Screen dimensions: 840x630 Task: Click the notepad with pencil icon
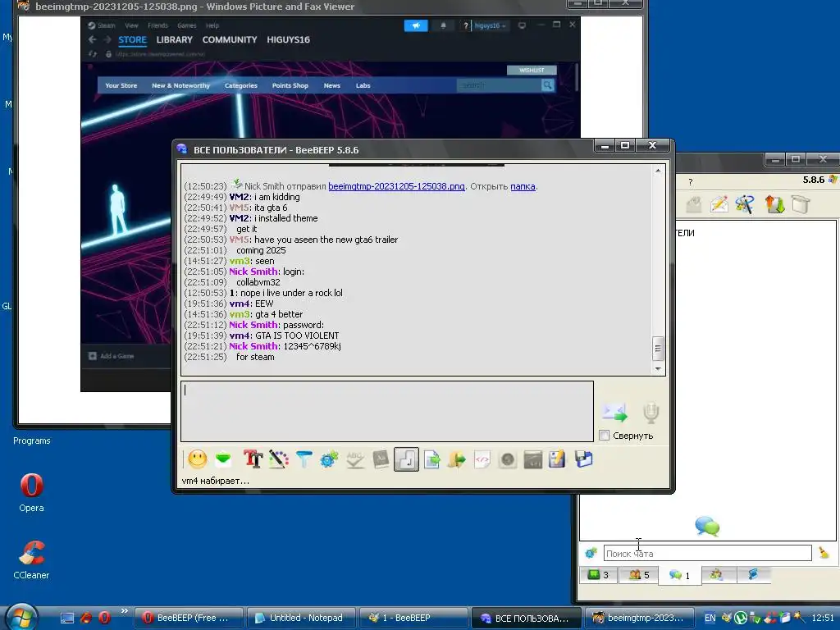(x=557, y=459)
